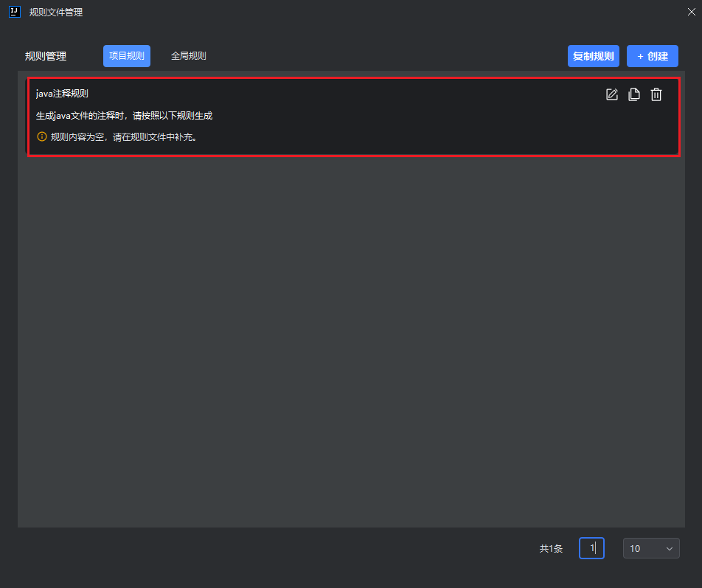The image size is (702, 588).
Task: Close the 规则文件管理 window
Action: (690, 12)
